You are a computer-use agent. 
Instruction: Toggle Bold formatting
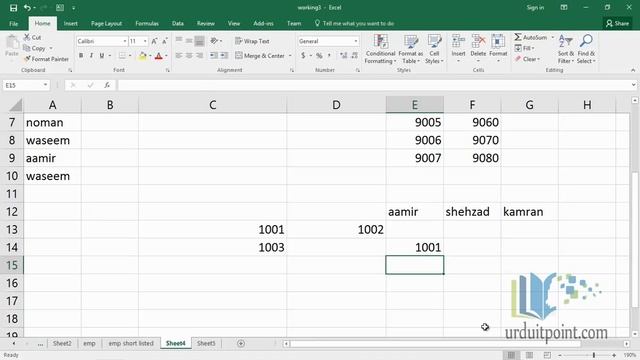(81, 56)
